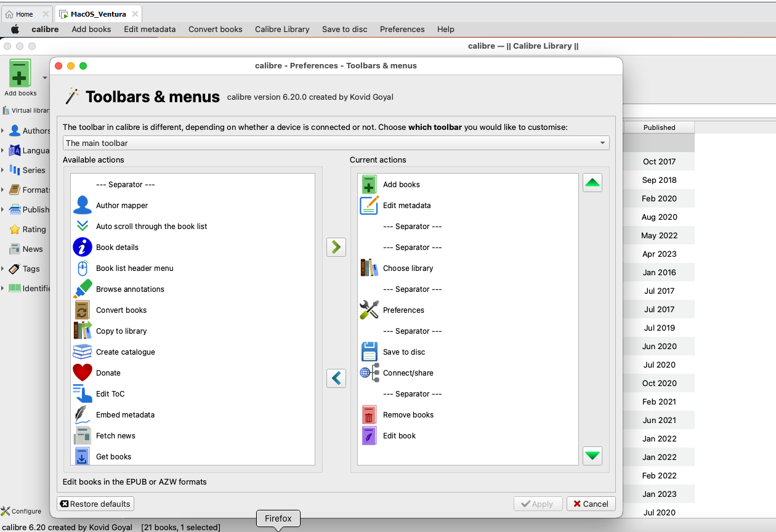This screenshot has width=776, height=532.
Task: Open the Add books menu in menu bar
Action: click(91, 29)
